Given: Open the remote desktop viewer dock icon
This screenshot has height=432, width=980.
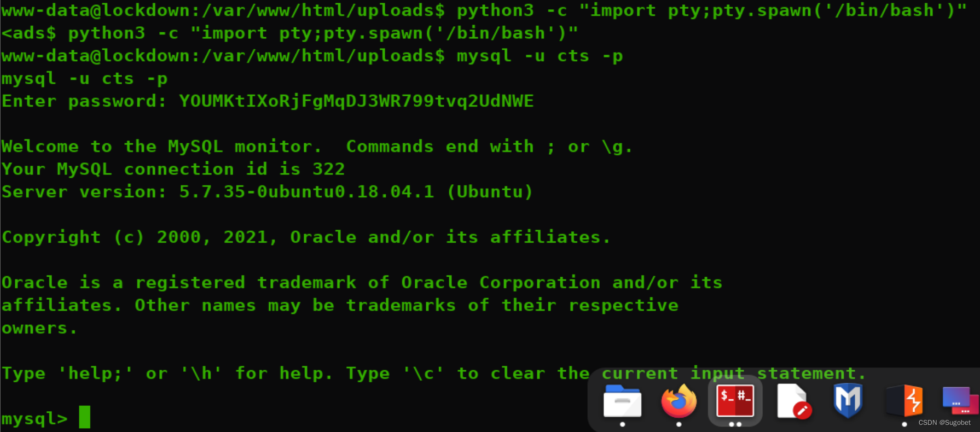Looking at the screenshot, I should [x=960, y=401].
